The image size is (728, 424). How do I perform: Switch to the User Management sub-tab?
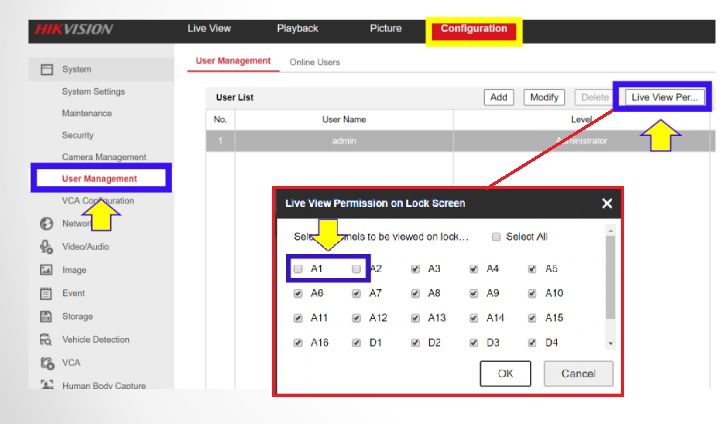point(233,61)
